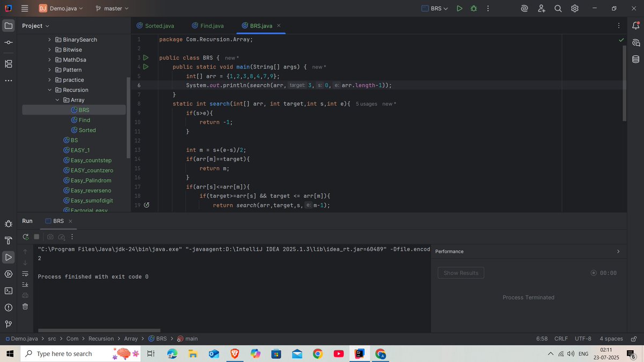Open the Commit tool window
The width and height of the screenshot is (644, 362).
8,42
